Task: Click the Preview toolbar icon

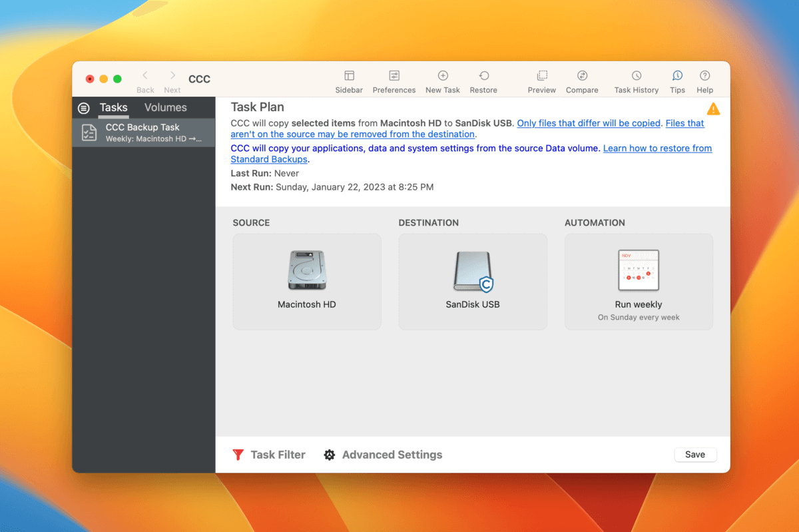Action: (x=542, y=76)
